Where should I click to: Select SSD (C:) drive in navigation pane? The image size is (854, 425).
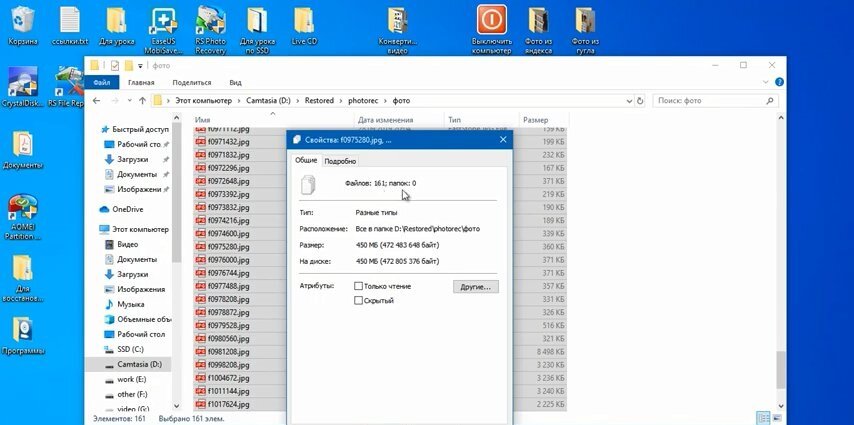coord(124,349)
